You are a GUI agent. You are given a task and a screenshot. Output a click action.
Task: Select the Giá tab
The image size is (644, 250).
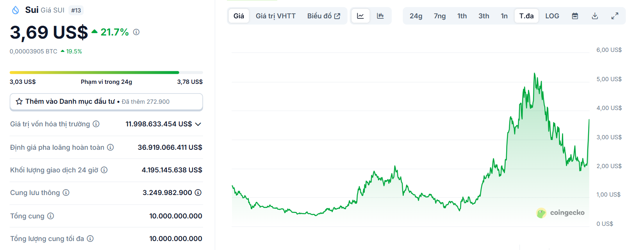(x=239, y=16)
